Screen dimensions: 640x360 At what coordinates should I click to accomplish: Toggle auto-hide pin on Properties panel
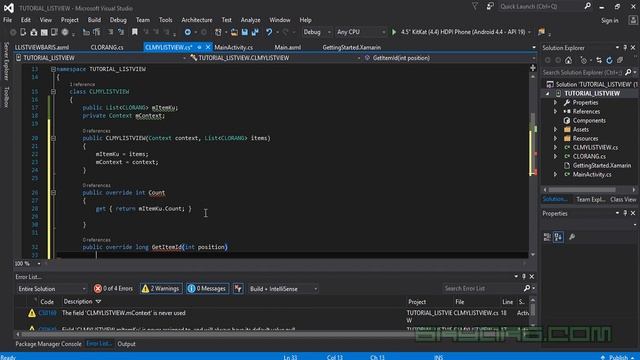[625, 213]
